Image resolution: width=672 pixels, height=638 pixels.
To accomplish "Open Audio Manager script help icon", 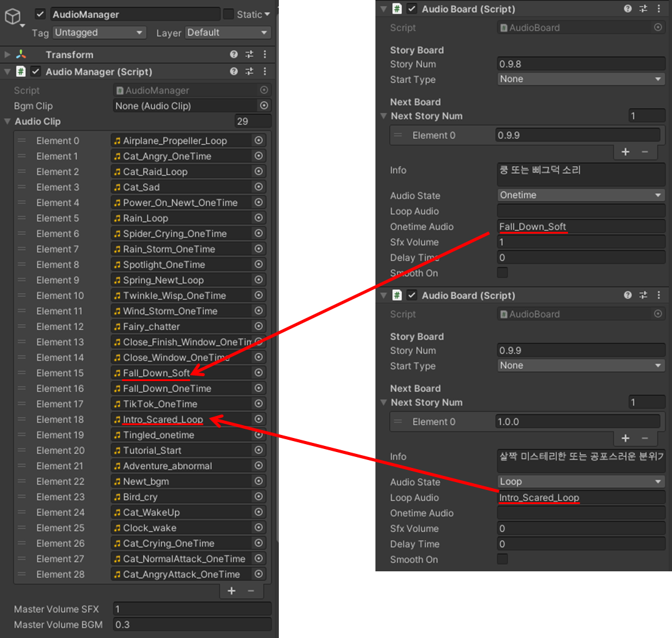I will (x=234, y=71).
